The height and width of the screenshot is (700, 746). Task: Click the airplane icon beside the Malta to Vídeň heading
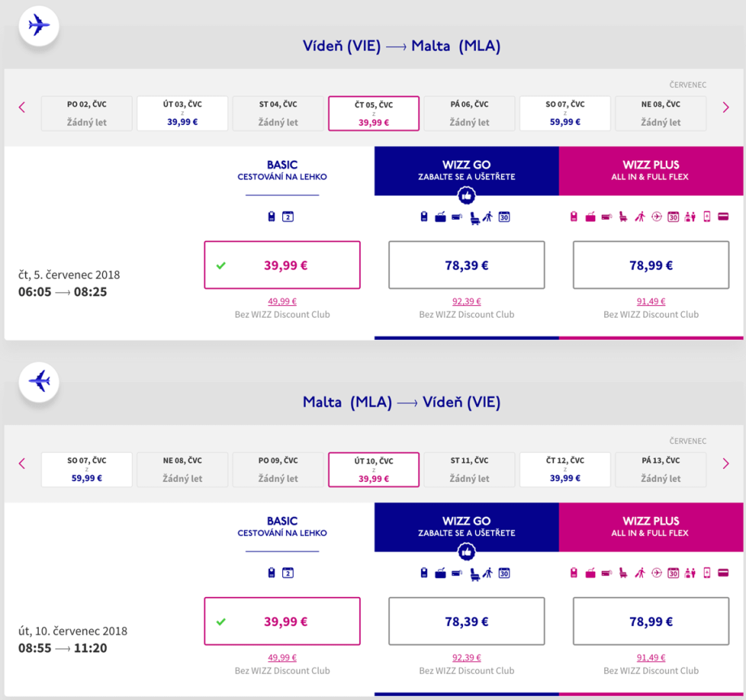point(39,380)
